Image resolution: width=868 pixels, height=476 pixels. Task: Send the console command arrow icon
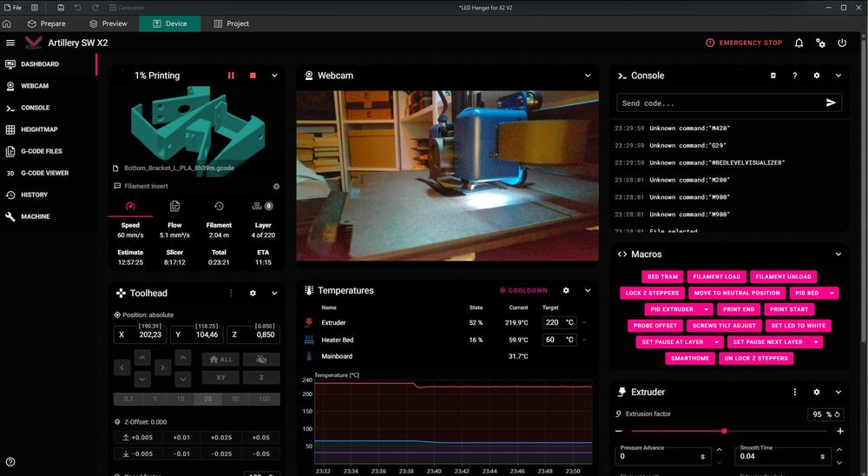831,102
